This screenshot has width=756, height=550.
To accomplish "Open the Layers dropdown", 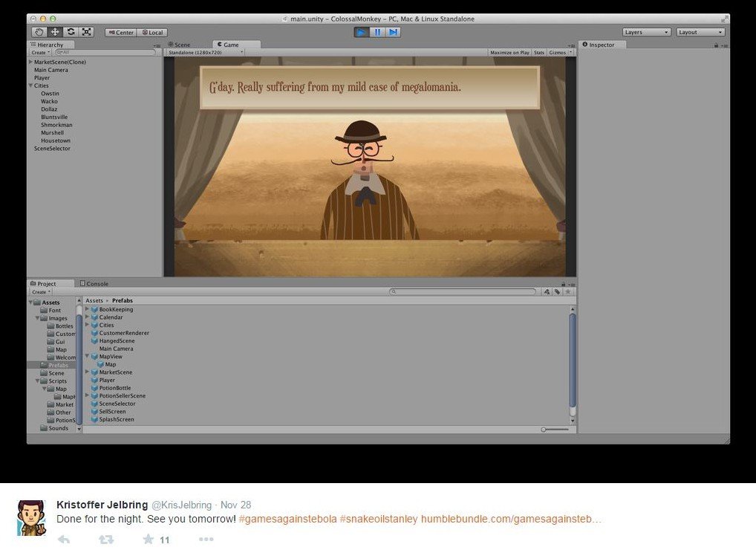I will pyautogui.click(x=646, y=32).
